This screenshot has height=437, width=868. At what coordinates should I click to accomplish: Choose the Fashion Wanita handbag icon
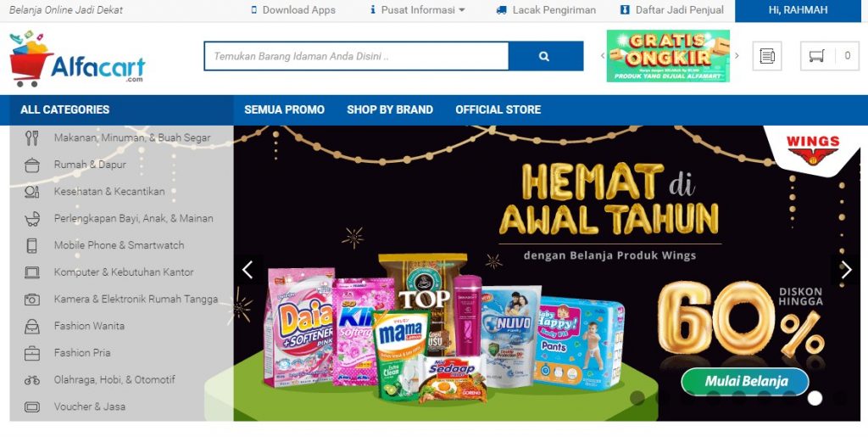click(32, 326)
